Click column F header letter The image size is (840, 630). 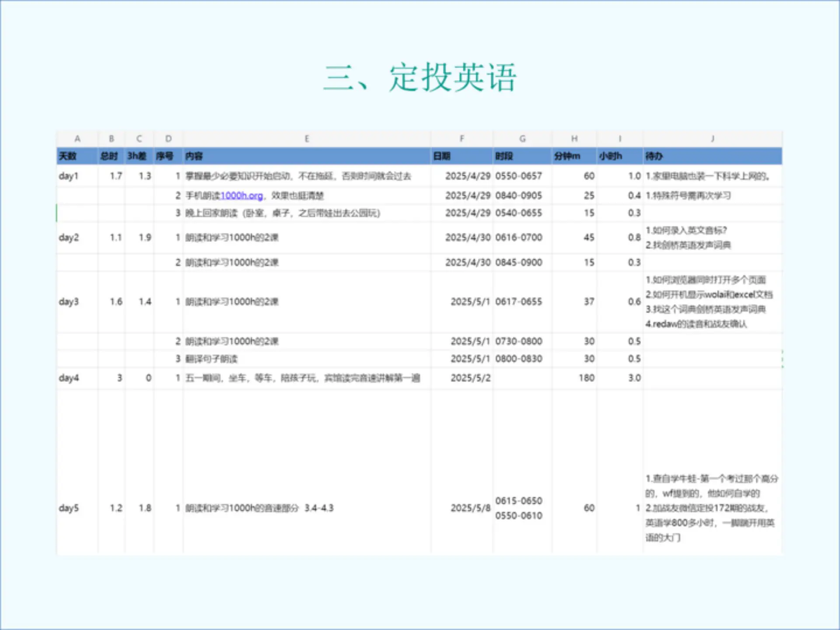point(462,139)
